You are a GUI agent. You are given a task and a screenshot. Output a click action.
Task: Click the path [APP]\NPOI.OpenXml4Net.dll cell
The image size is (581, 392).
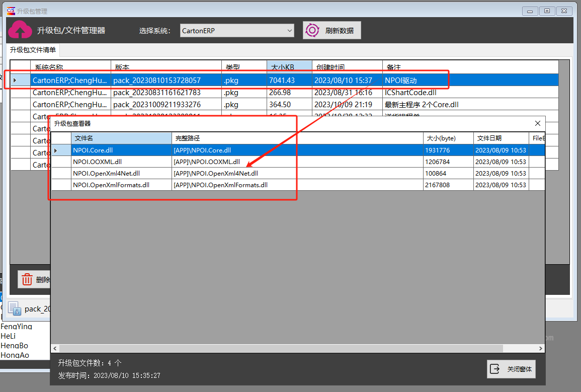pos(297,173)
